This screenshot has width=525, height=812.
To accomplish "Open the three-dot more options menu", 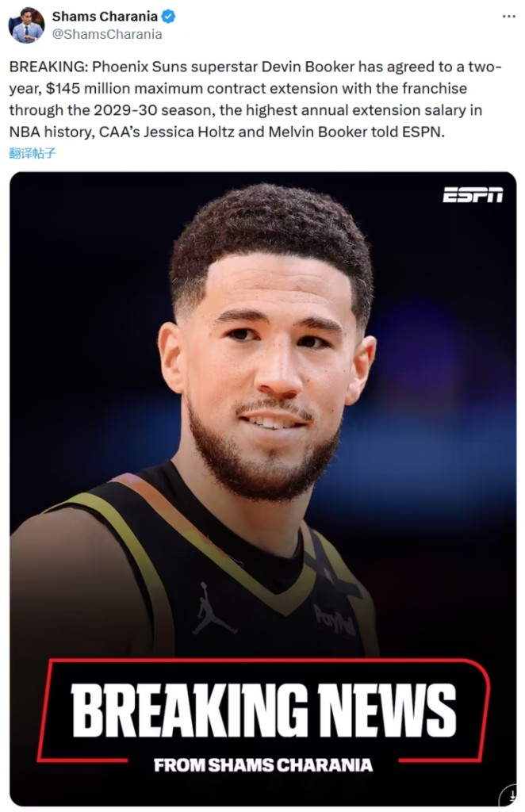I will pyautogui.click(x=508, y=17).
